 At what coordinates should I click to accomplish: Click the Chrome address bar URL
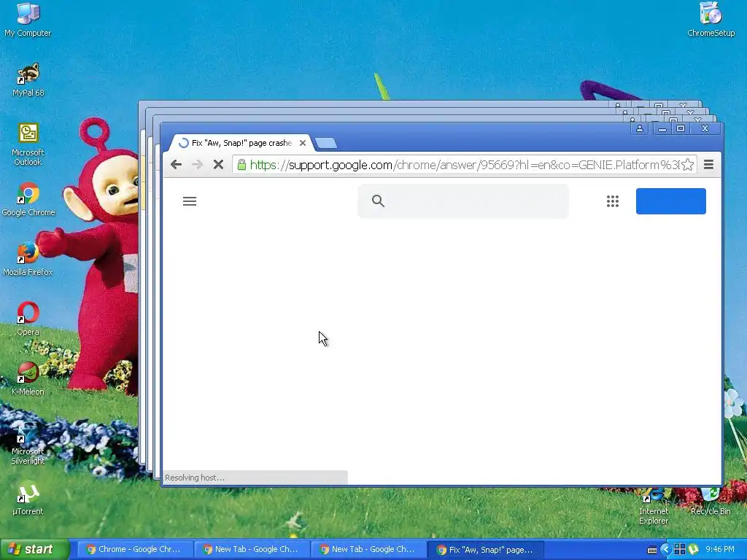(465, 165)
